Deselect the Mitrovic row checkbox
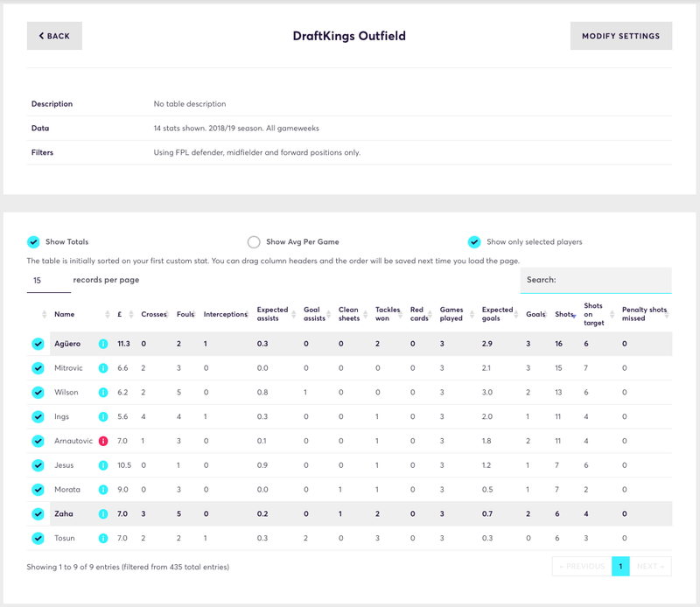The image size is (700, 607). (38, 368)
